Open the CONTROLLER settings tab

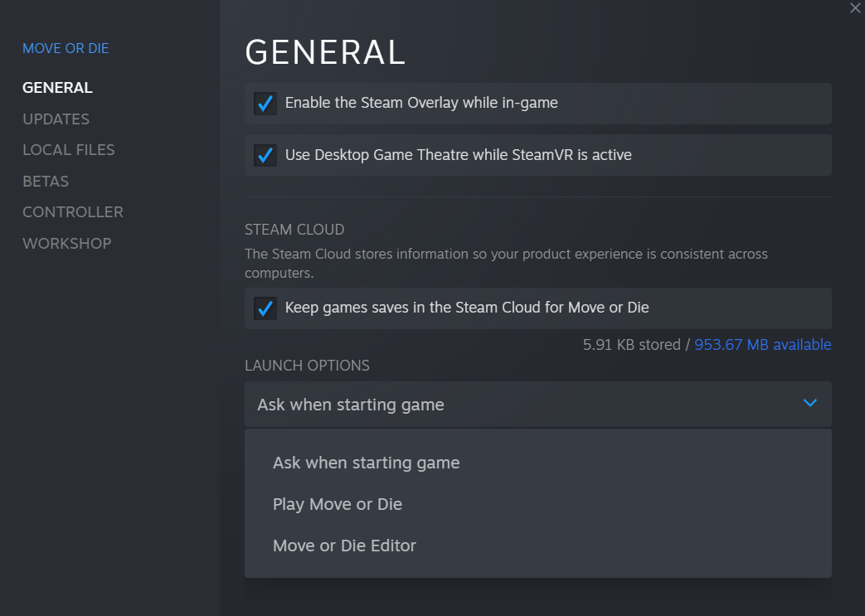73,212
